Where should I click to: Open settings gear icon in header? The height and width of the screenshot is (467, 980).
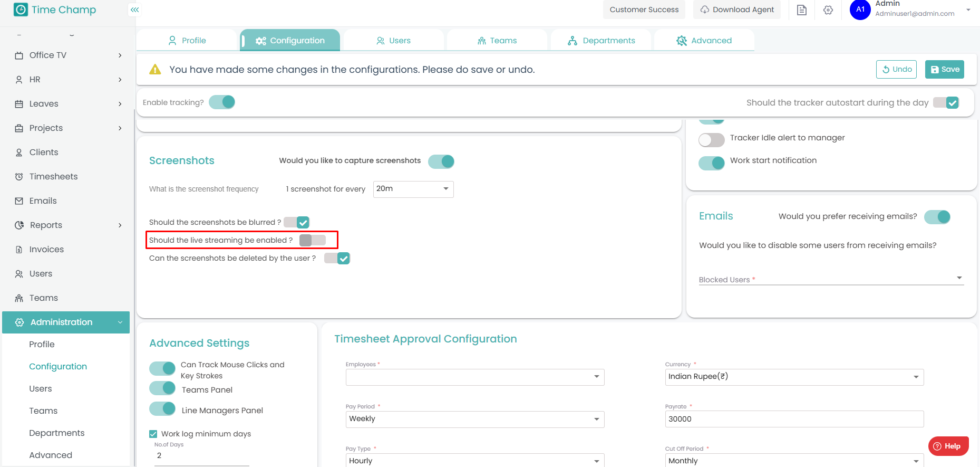(x=828, y=10)
